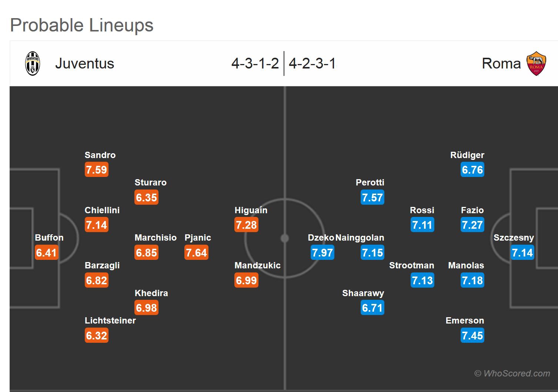The image size is (558, 392).
Task: Open Nainggolan player name link
Action: 360,238
